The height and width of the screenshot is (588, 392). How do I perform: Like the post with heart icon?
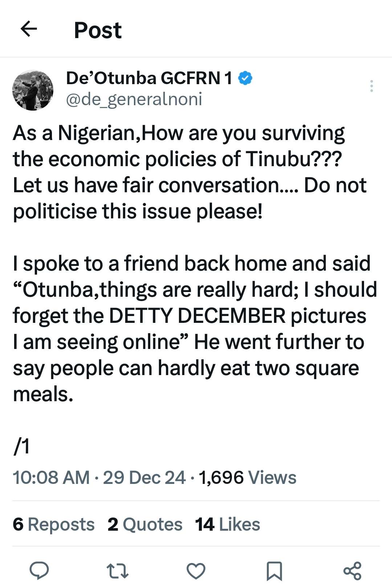pos(196,571)
